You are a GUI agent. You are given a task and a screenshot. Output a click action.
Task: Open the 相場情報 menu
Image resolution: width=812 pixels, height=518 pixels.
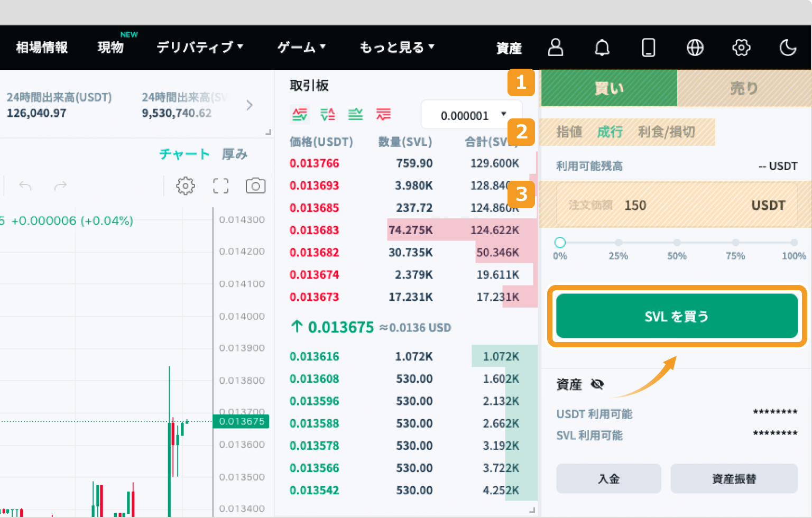point(42,48)
